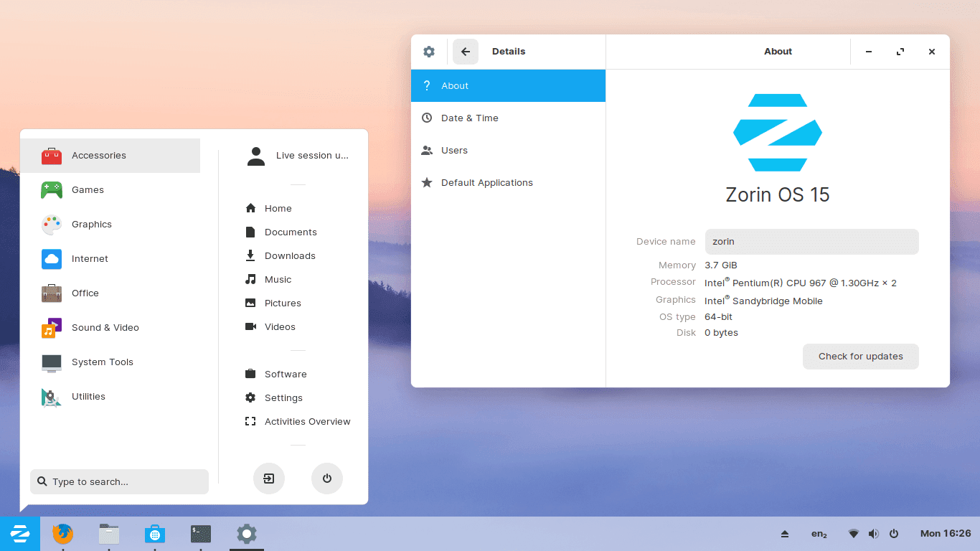The image size is (980, 551).
Task: Click the Wi-Fi indicator in the tray
Action: [x=853, y=533]
